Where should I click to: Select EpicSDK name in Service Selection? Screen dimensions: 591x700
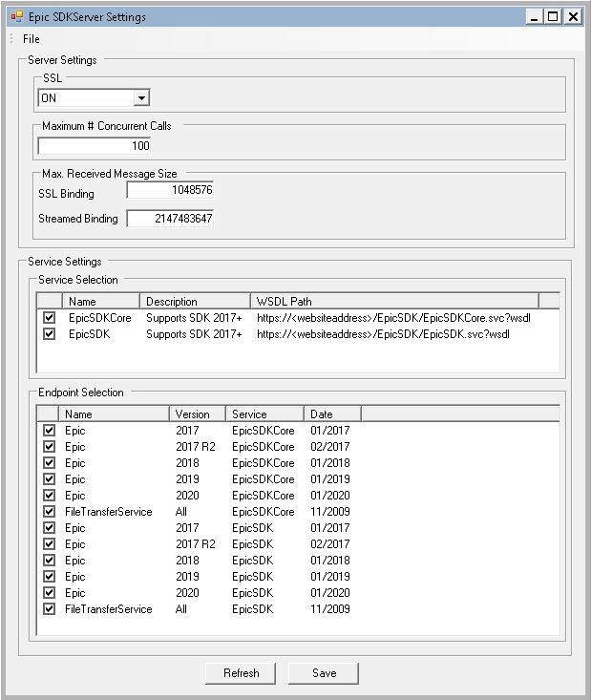[90, 334]
